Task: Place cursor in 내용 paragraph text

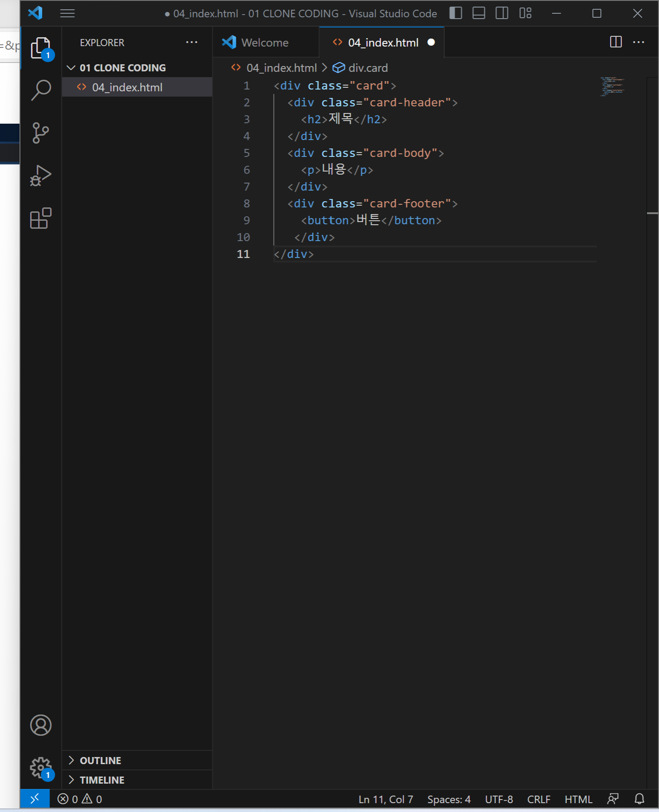Action: coord(334,169)
